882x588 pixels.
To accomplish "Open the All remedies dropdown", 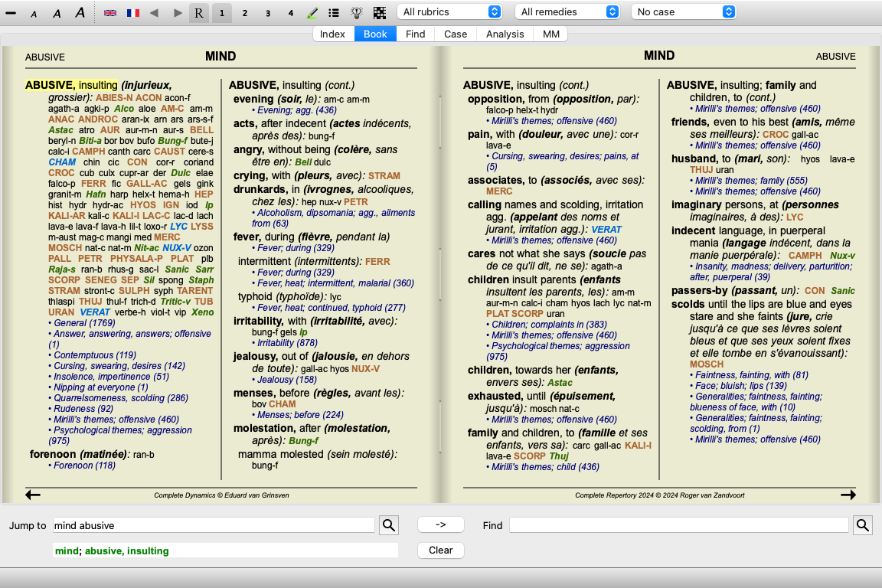I will pos(568,12).
